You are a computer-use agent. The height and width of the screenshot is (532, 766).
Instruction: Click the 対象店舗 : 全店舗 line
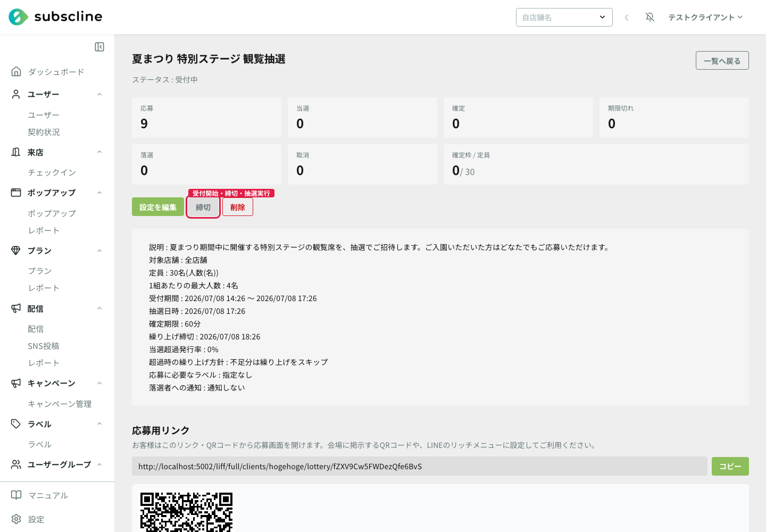click(x=178, y=260)
